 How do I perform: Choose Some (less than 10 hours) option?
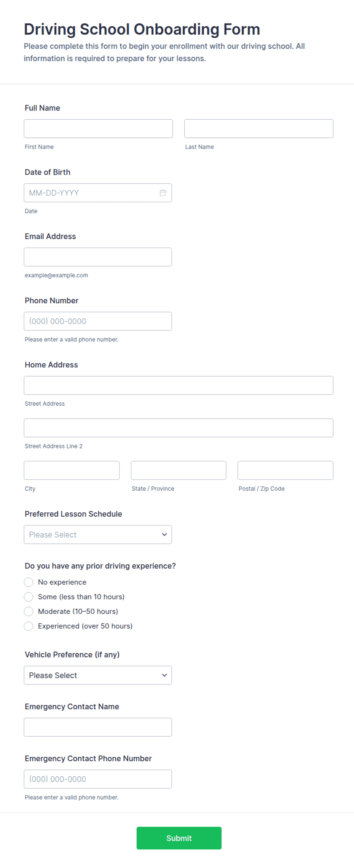pos(29,597)
